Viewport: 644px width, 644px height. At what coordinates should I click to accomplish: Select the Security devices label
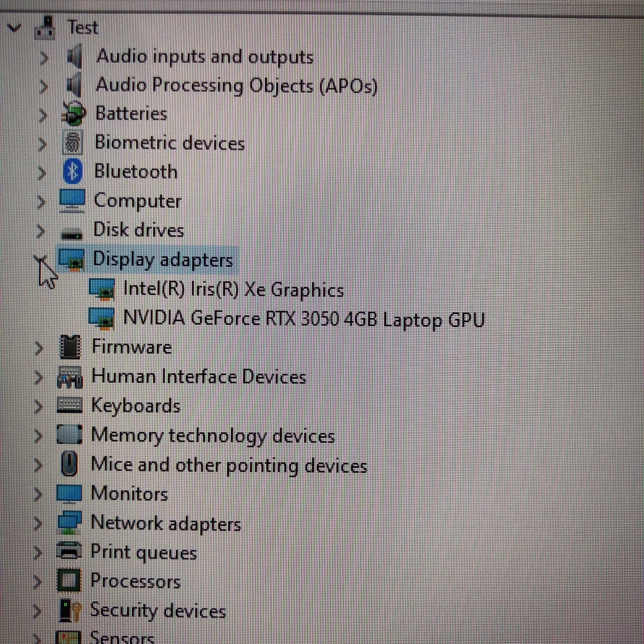point(158,611)
